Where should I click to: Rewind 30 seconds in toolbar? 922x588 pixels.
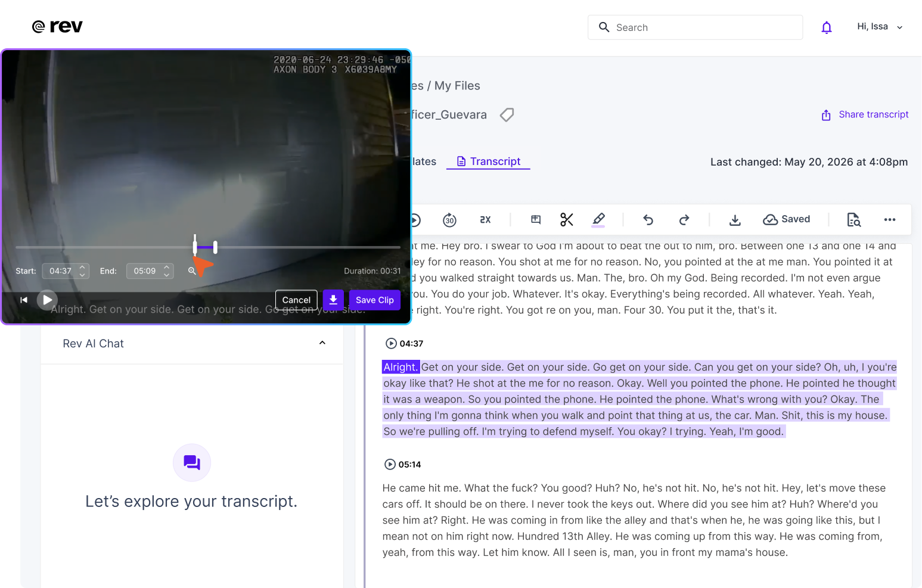pos(449,220)
